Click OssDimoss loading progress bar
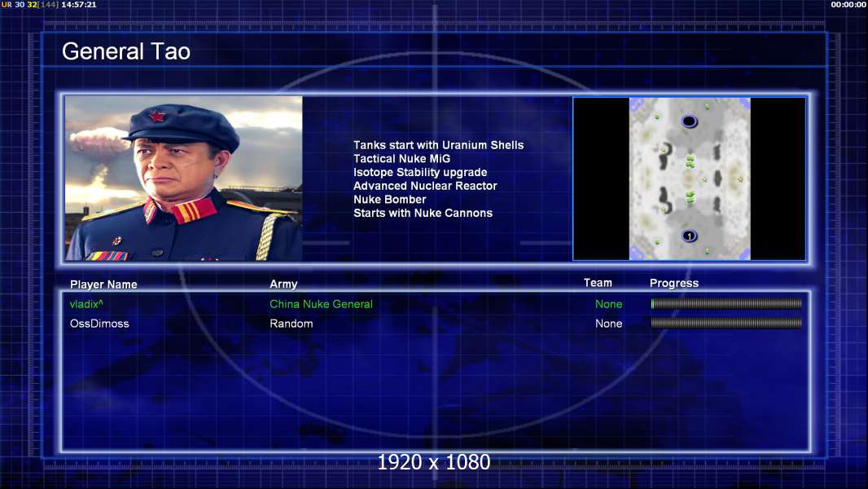The image size is (868, 489). click(726, 323)
